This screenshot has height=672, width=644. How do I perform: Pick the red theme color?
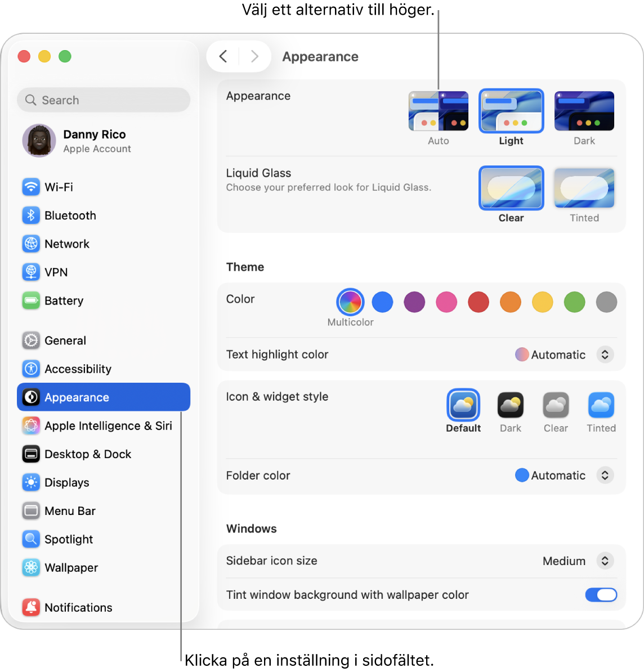478,302
